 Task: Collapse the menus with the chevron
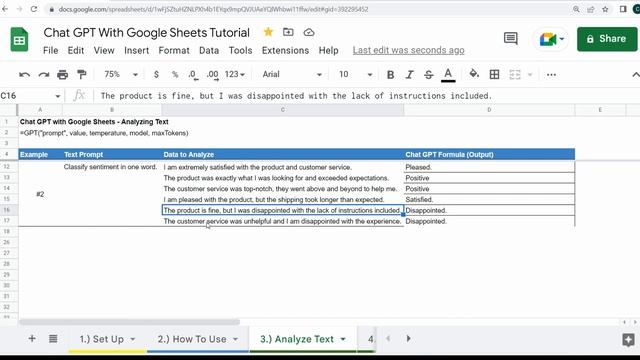(636, 75)
